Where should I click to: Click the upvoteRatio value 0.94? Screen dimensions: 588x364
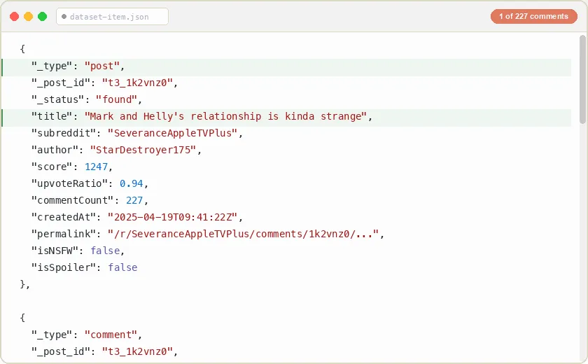[x=132, y=183]
